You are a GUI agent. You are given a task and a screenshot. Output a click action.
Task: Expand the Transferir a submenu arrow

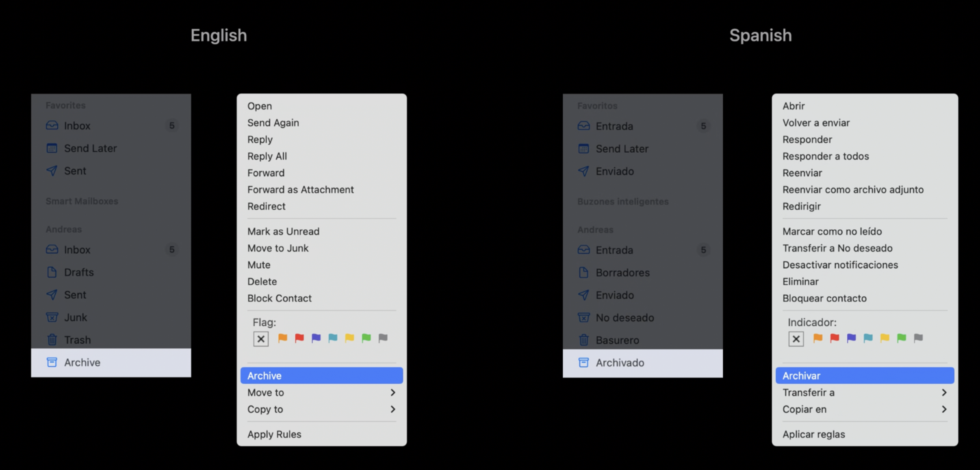tap(944, 392)
